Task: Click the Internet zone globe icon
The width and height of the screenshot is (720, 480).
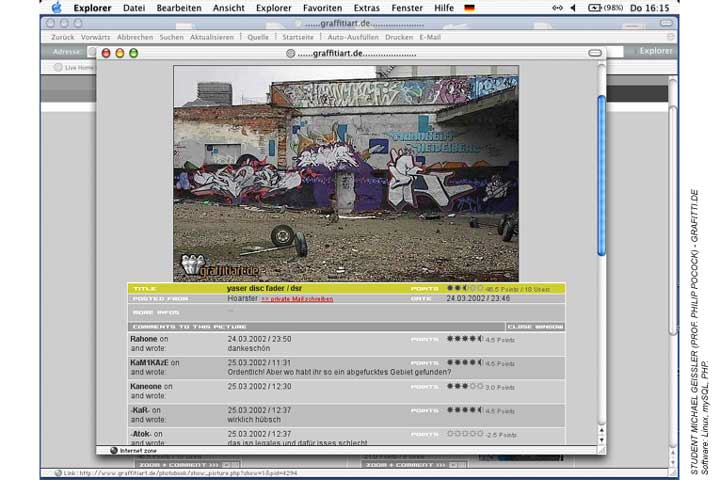Action: click(114, 450)
